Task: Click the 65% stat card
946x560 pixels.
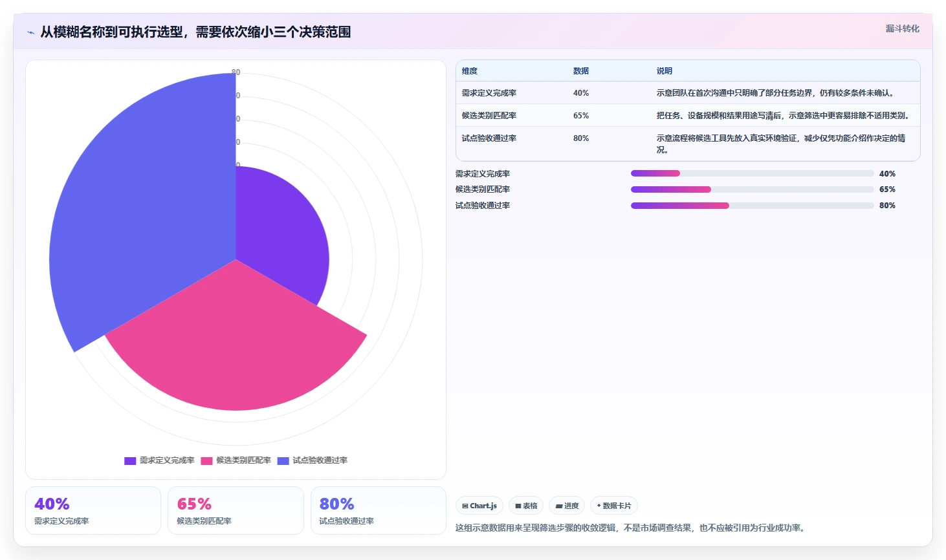Action: coord(236,511)
